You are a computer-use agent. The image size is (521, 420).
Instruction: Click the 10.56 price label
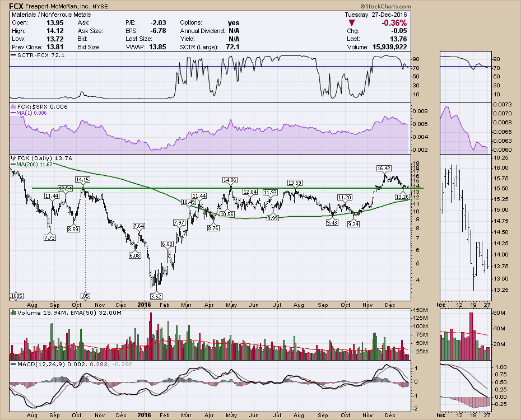[x=227, y=214]
